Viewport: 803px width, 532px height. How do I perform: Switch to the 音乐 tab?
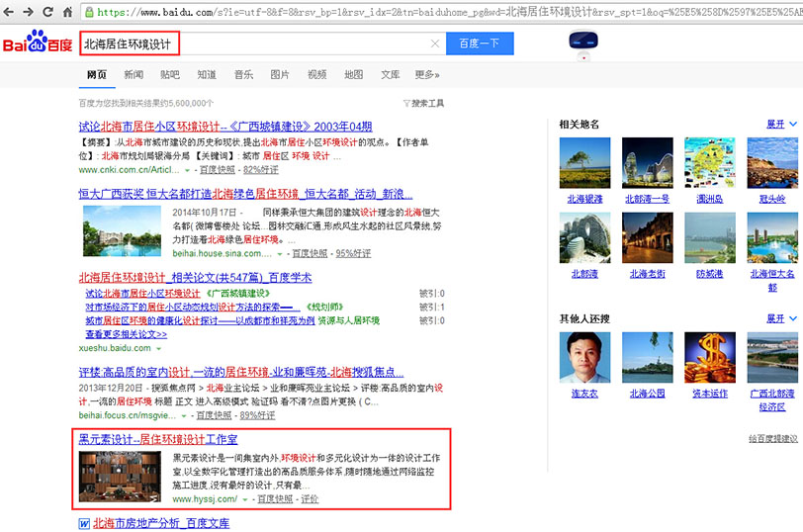[243, 75]
